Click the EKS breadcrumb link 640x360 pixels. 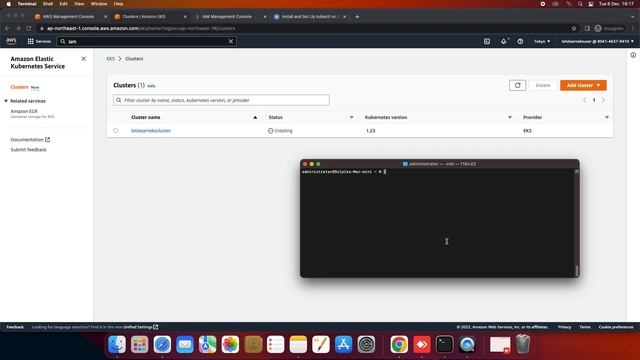click(x=111, y=59)
